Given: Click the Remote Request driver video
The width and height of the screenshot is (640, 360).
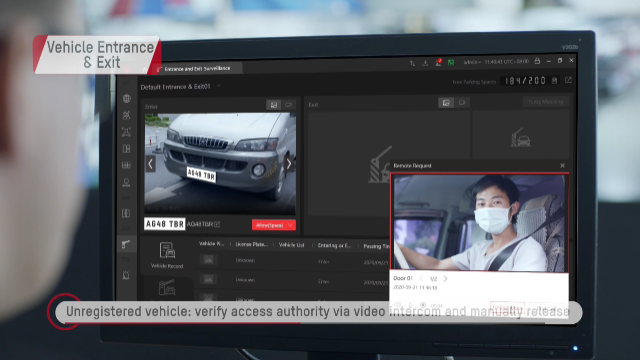Looking at the screenshot, I should tap(479, 222).
